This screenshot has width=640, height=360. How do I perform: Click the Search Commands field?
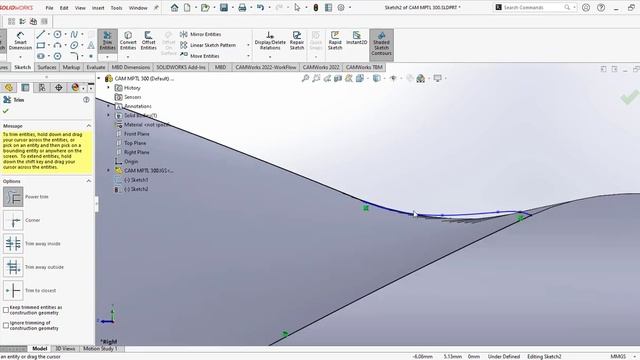(535, 7)
